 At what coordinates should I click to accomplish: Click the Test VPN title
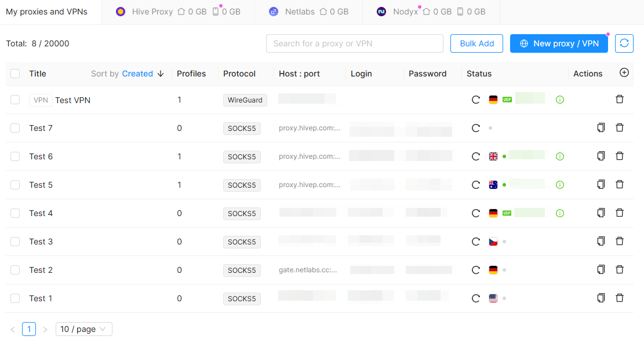72,100
